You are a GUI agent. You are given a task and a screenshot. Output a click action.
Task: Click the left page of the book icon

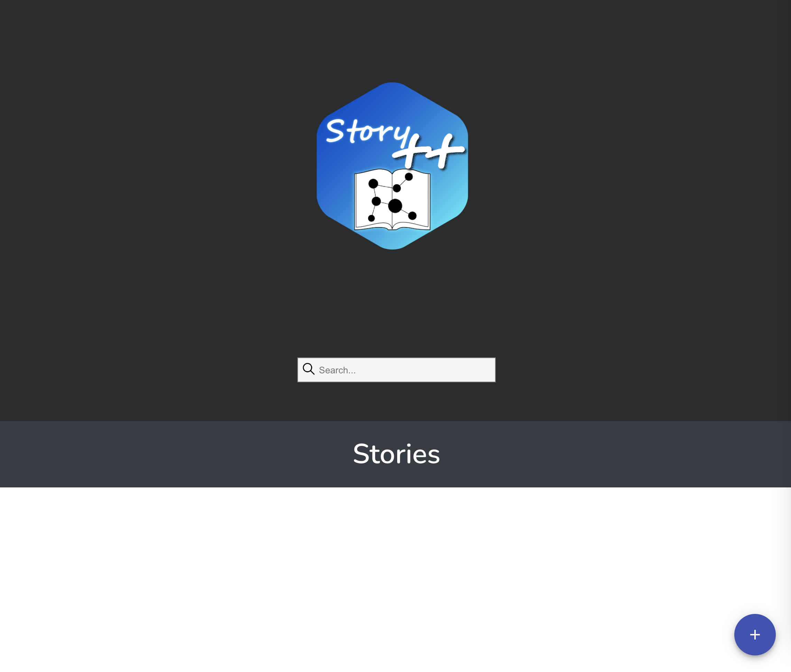click(373, 199)
